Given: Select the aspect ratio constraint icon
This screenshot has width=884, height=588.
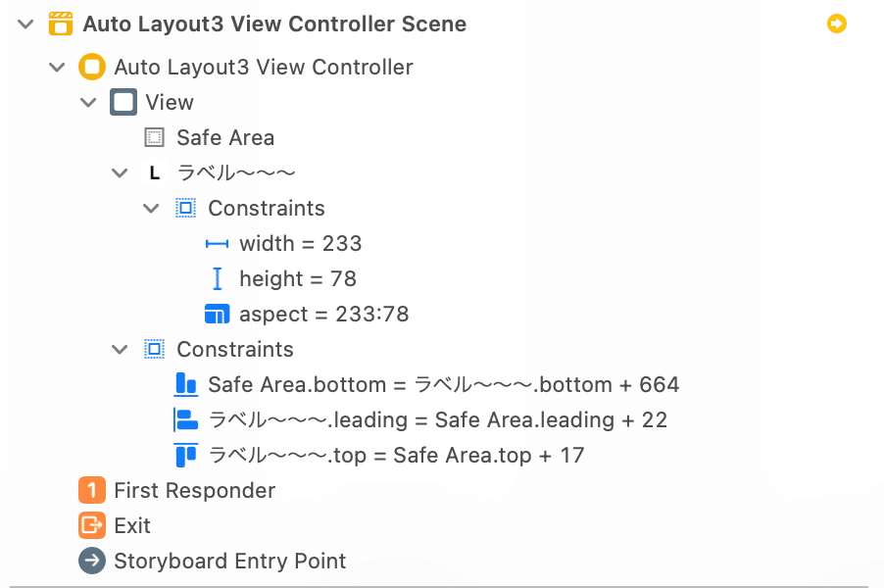Looking at the screenshot, I should (x=217, y=314).
